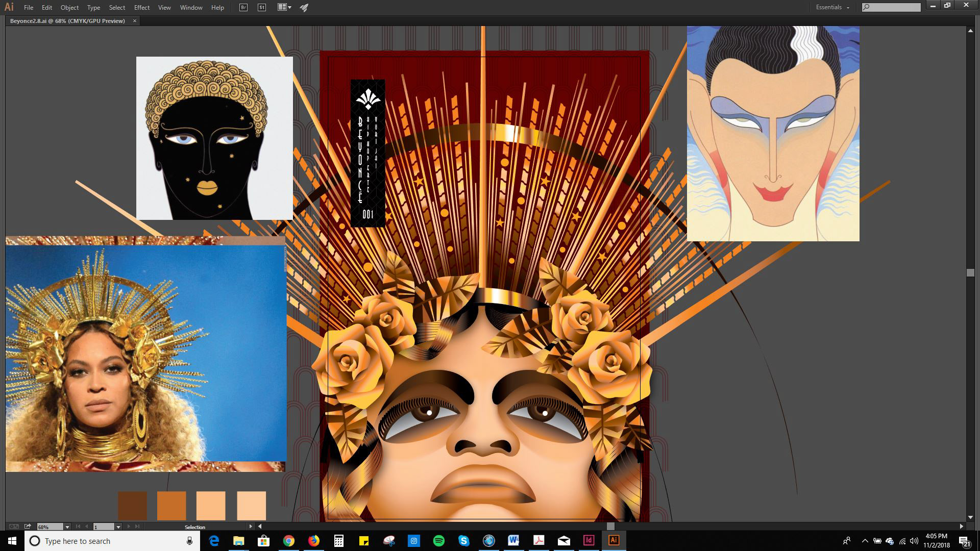Select the Beyonce2.8.ai document tab

67,21
